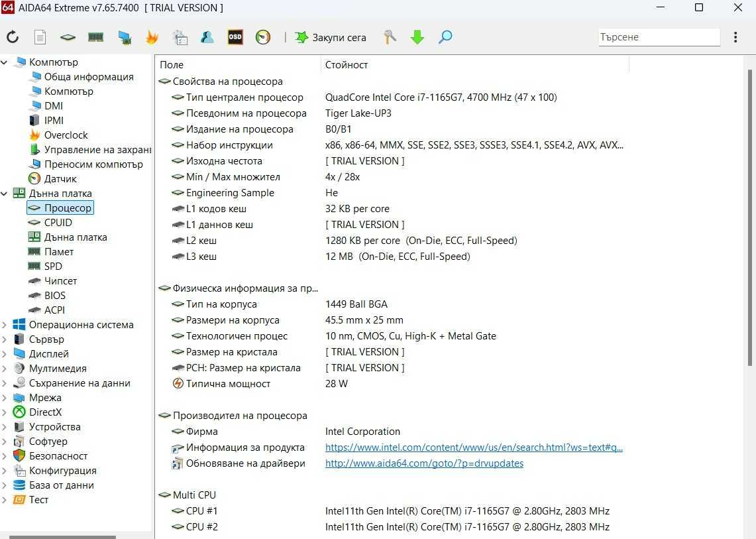The width and height of the screenshot is (756, 539).
Task: Click the DirectX Xbox icon
Action: point(19,412)
